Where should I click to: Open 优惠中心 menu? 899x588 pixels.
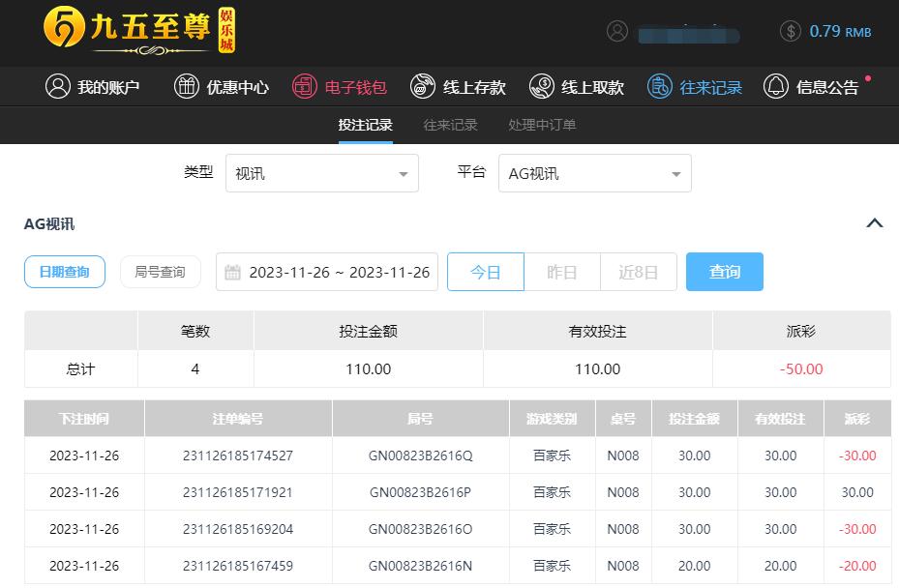(x=222, y=87)
